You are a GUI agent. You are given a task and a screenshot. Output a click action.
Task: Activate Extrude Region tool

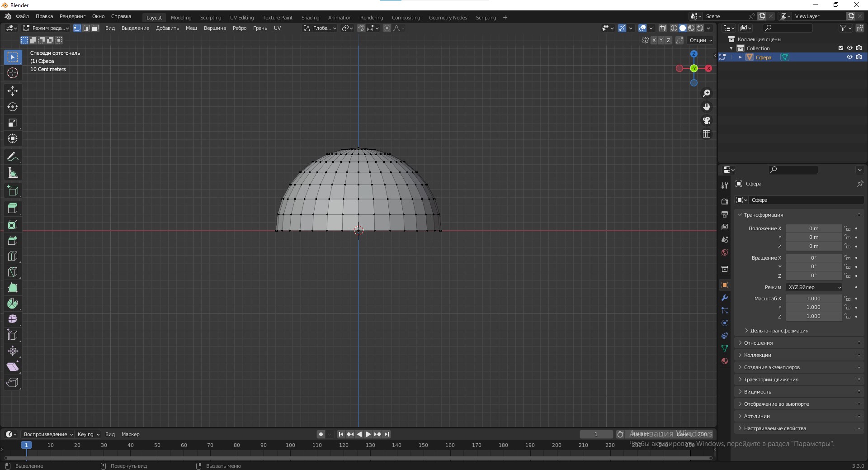[13, 209]
